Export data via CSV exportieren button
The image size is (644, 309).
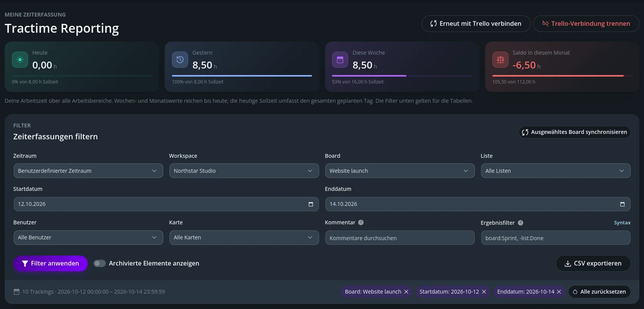tap(593, 264)
